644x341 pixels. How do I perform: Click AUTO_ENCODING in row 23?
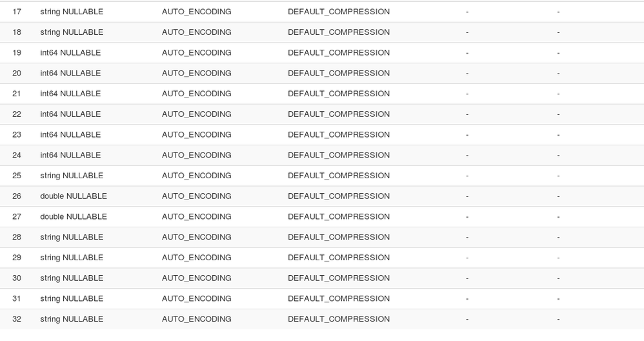coord(196,135)
